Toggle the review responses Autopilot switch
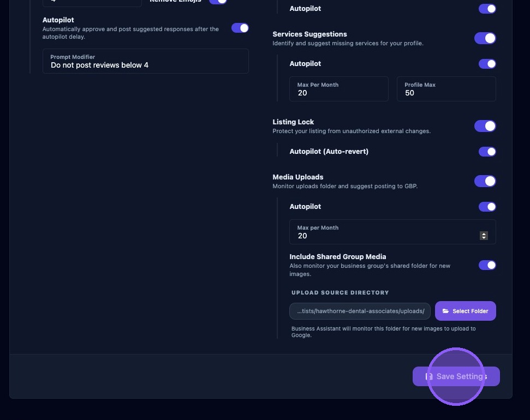The width and height of the screenshot is (530, 420). coord(240,28)
